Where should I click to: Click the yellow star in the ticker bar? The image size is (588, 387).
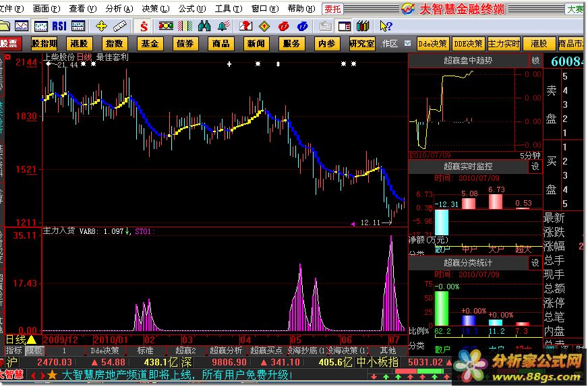pyautogui.click(x=52, y=375)
